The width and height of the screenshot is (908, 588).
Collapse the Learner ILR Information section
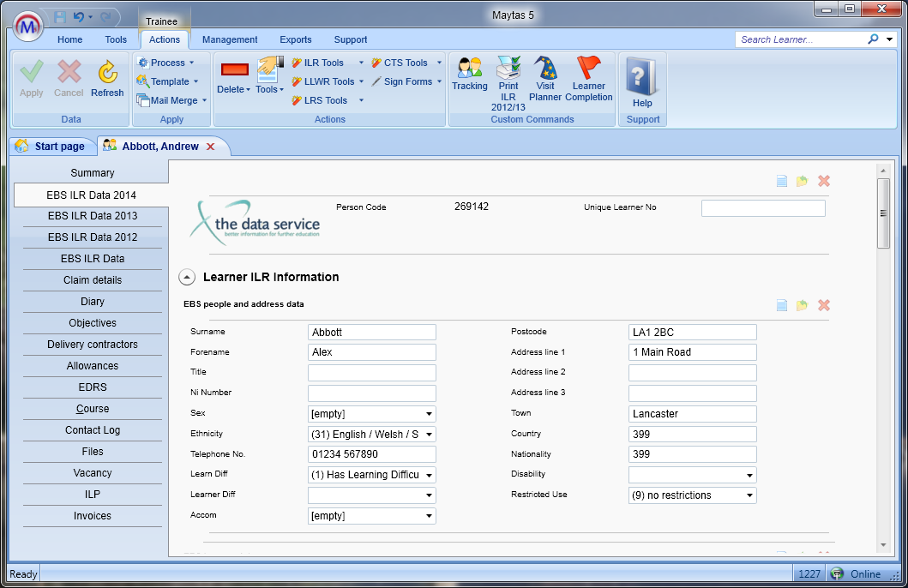pyautogui.click(x=186, y=277)
